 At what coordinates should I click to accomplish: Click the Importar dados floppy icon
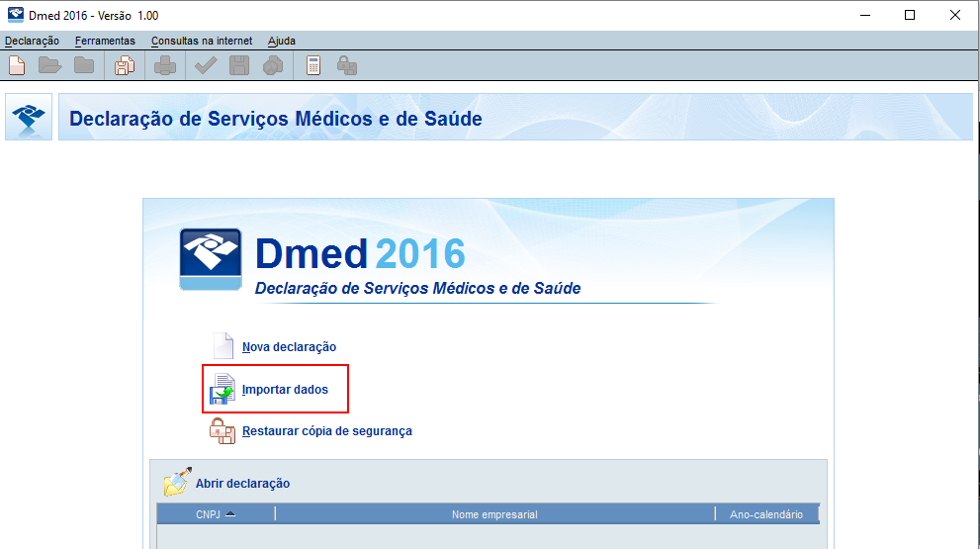click(223, 389)
